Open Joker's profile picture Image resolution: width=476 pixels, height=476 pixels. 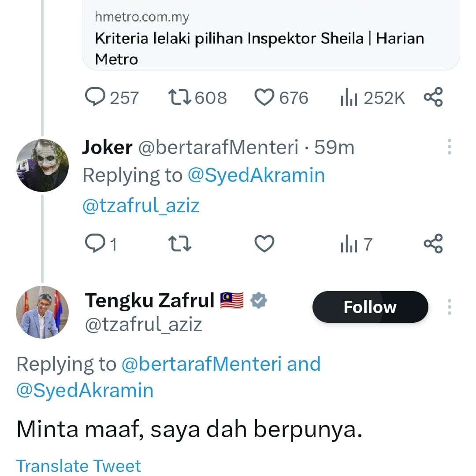[x=42, y=166]
